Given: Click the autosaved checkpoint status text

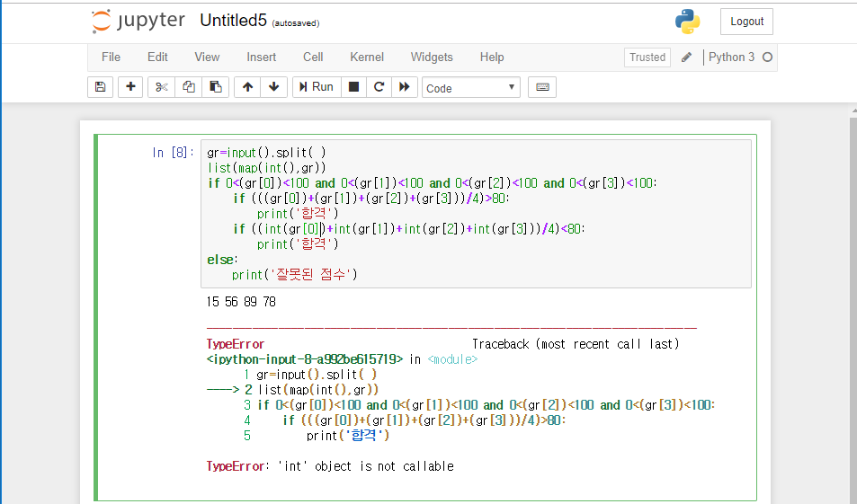Looking at the screenshot, I should [x=296, y=23].
